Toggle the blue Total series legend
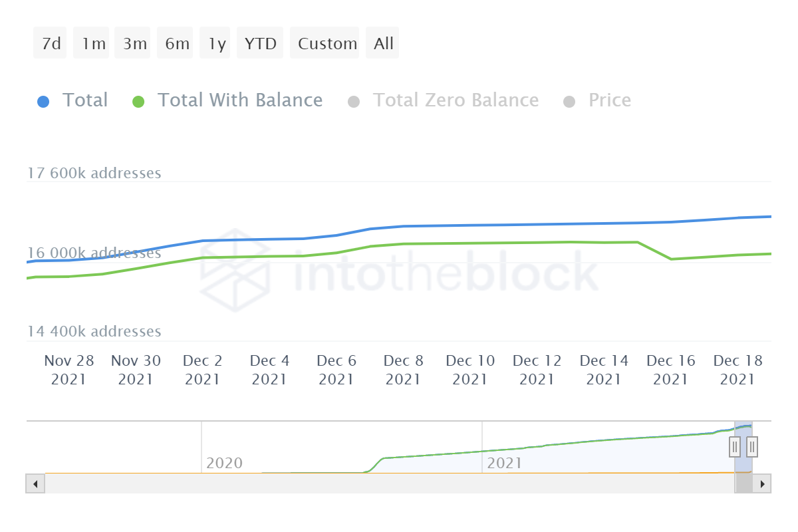Screen dimensions: 798x532 coord(84,100)
